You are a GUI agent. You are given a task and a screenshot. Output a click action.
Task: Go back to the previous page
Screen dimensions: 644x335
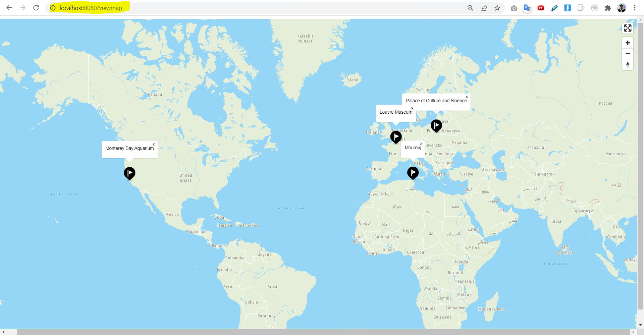point(9,8)
